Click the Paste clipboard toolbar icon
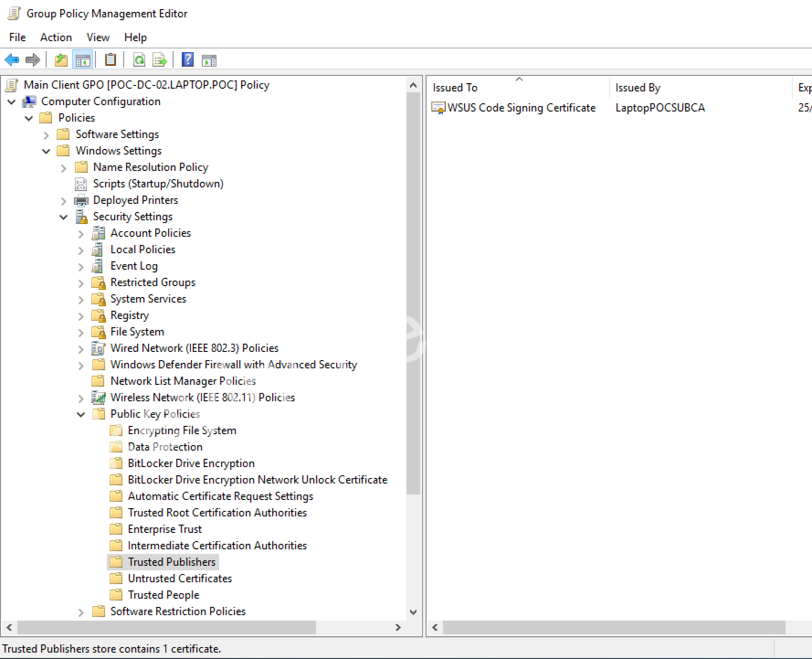The height and width of the screenshot is (659, 812). pyautogui.click(x=110, y=60)
